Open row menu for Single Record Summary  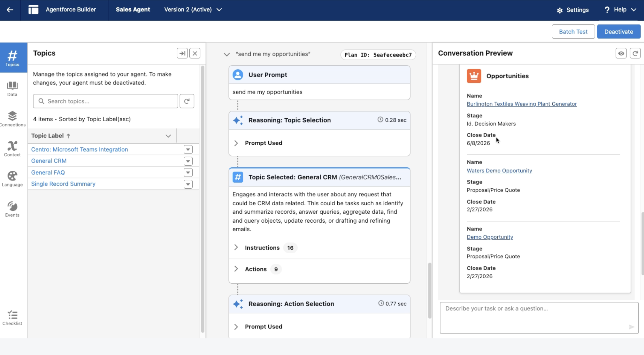pos(188,184)
